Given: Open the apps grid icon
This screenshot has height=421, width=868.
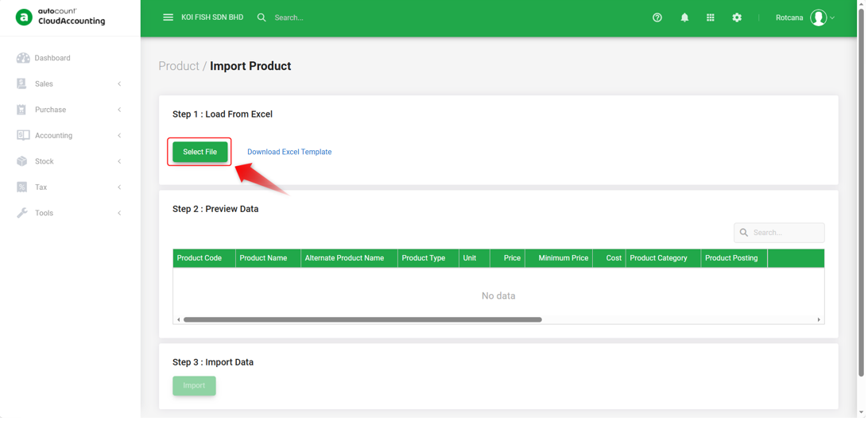Looking at the screenshot, I should point(711,17).
